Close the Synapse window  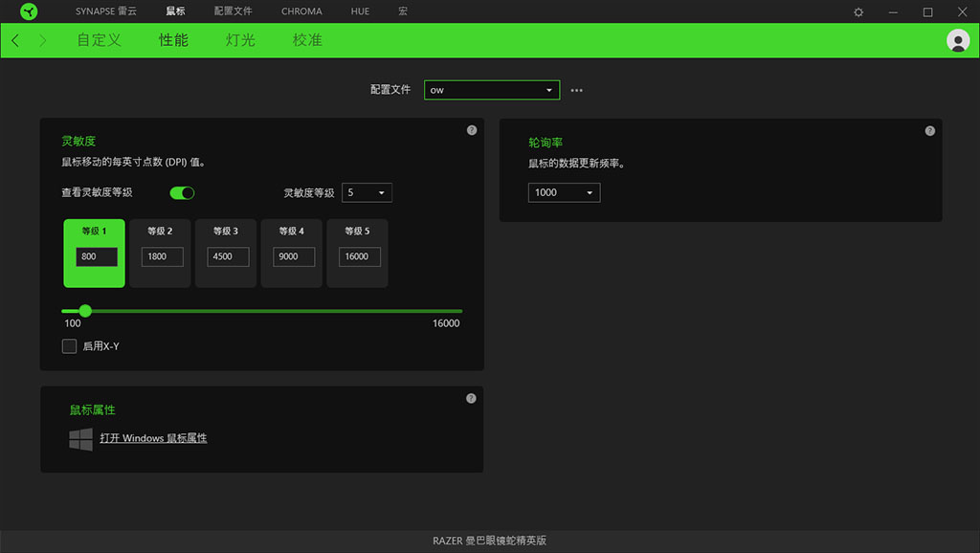(963, 11)
